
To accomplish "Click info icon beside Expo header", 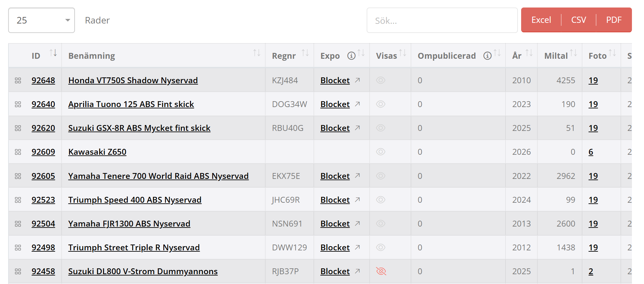I will click(351, 56).
